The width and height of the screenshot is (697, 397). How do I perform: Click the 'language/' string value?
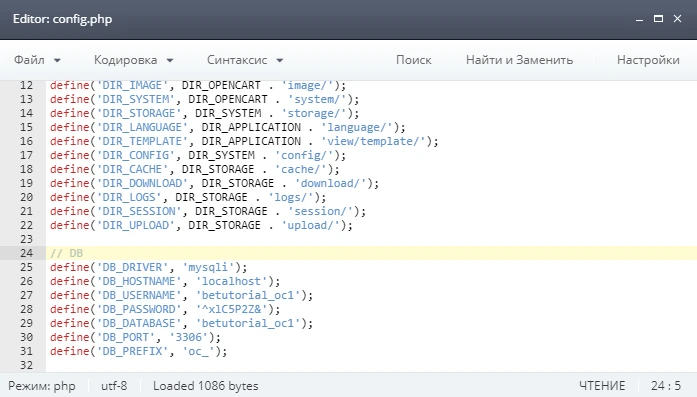pyautogui.click(x=357, y=127)
